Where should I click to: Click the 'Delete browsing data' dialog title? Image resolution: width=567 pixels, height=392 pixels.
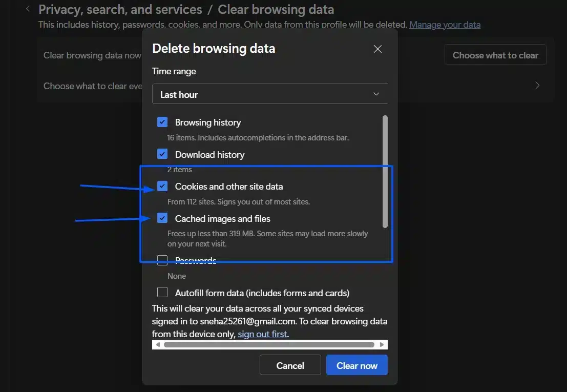[214, 49]
